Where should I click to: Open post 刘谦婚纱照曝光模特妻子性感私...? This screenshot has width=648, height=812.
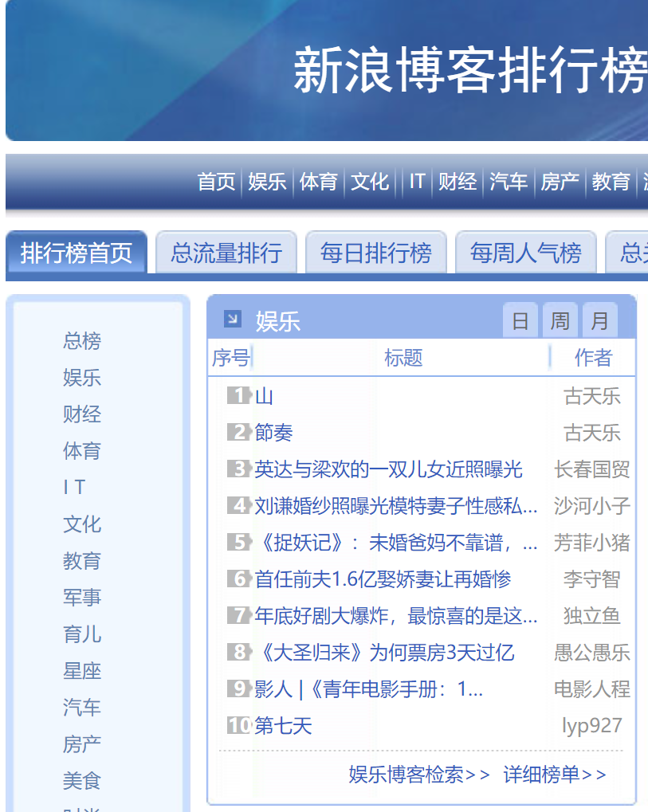(x=396, y=506)
